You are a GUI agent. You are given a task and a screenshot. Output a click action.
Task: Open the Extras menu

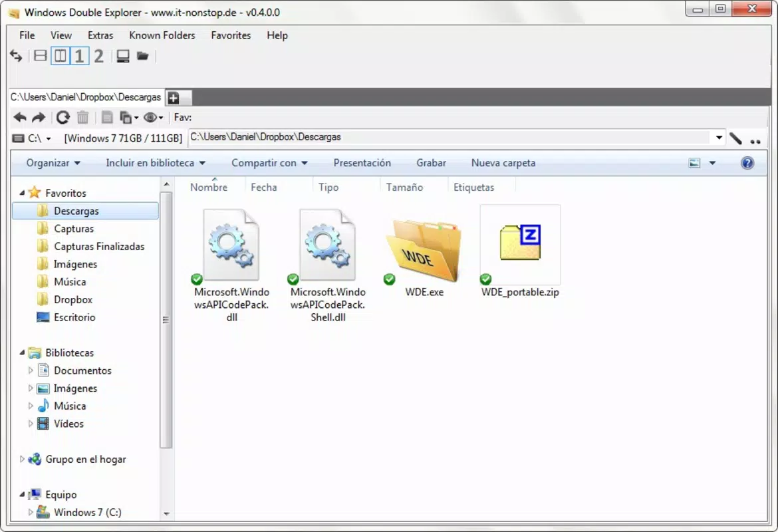(100, 35)
